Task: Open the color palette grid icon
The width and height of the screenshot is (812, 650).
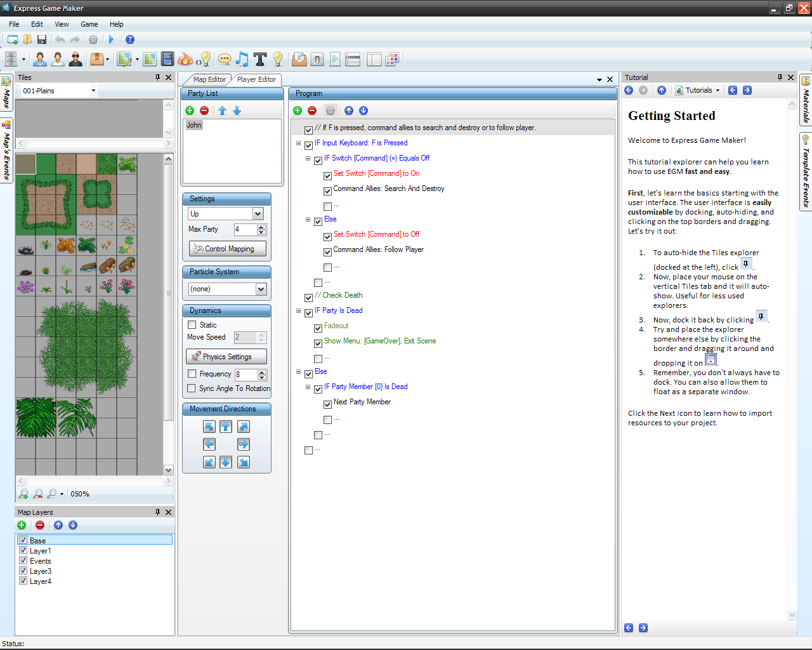Action: 392,59
